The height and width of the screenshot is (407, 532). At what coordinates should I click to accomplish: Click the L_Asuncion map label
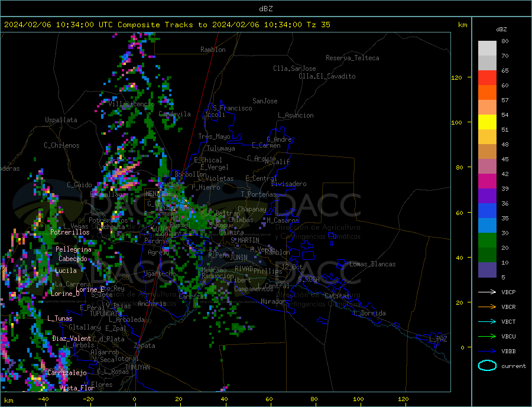296,115
